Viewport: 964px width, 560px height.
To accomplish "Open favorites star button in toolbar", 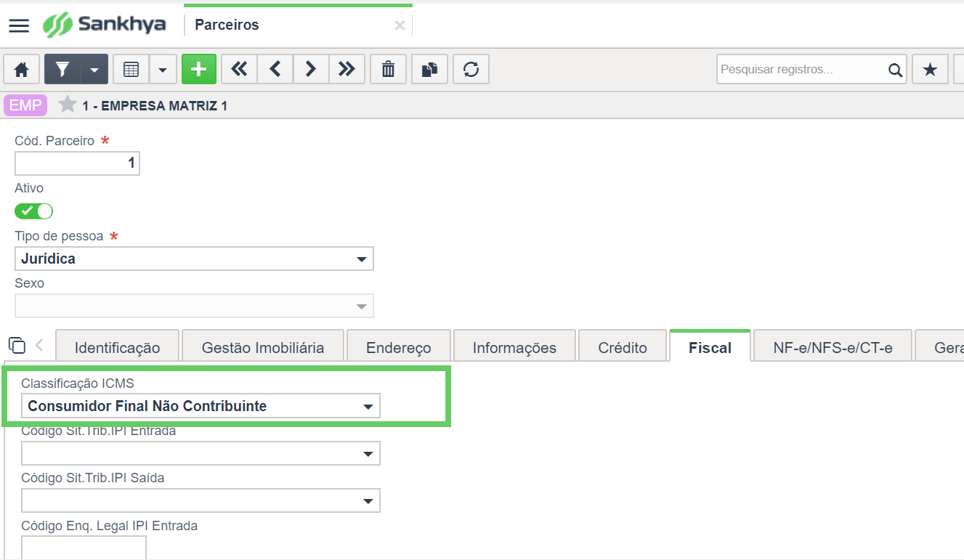I will [930, 69].
